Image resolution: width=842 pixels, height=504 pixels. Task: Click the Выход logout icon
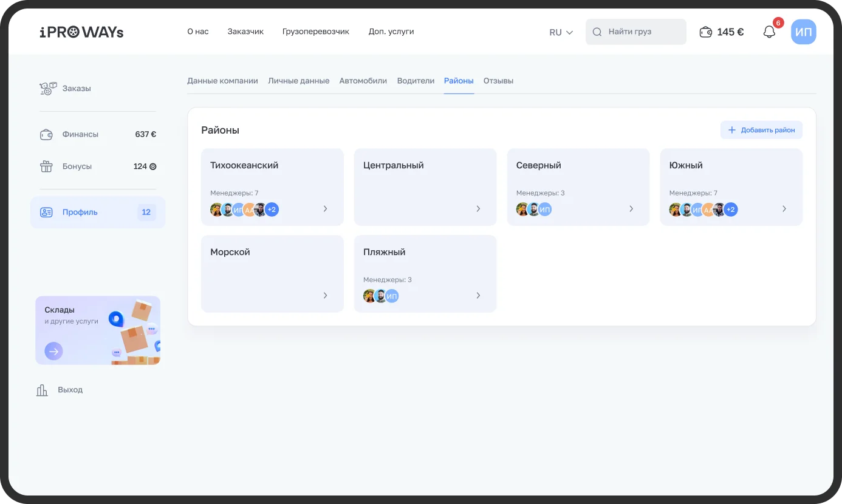coord(43,390)
